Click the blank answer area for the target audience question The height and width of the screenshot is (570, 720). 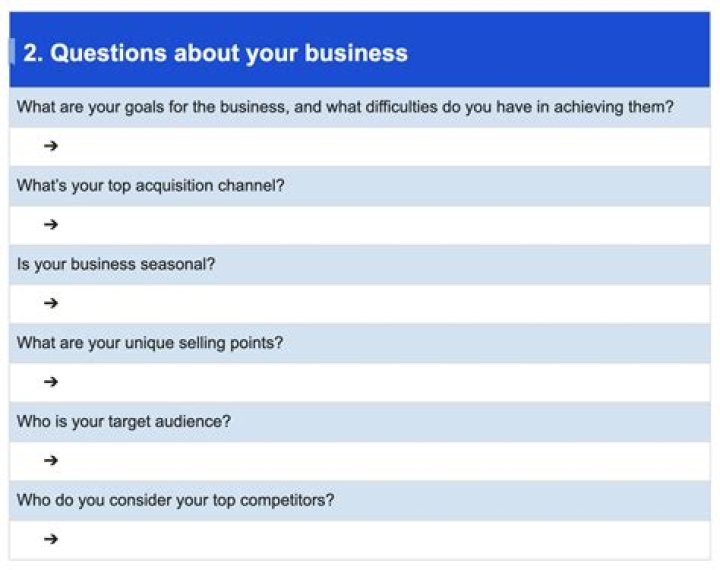380,460
